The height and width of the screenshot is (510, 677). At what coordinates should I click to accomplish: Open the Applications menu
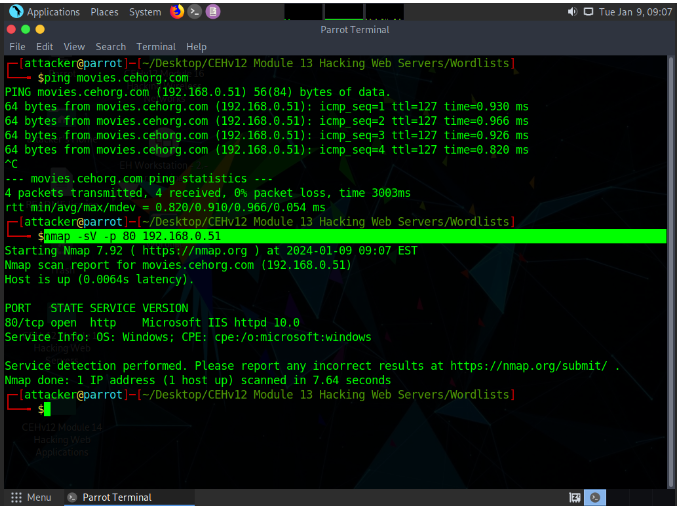click(53, 12)
